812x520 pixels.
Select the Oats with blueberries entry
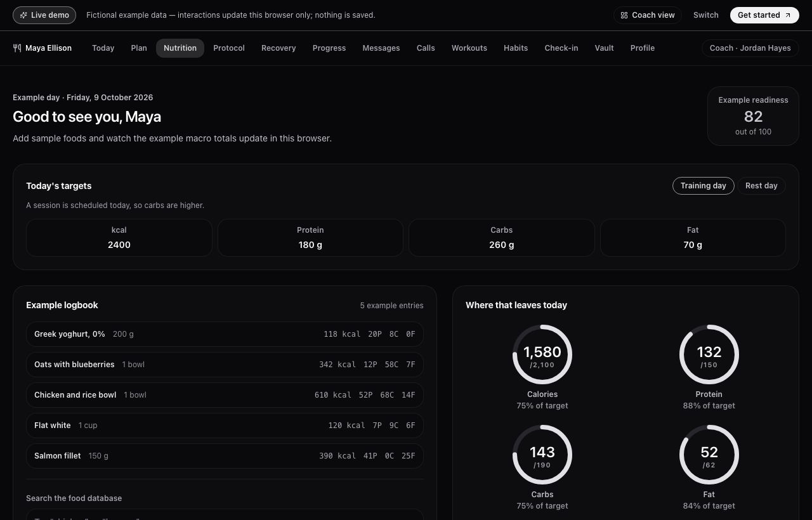click(225, 365)
